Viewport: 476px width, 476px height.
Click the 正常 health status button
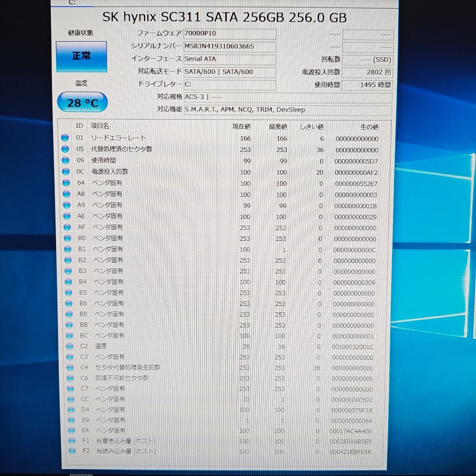point(81,56)
